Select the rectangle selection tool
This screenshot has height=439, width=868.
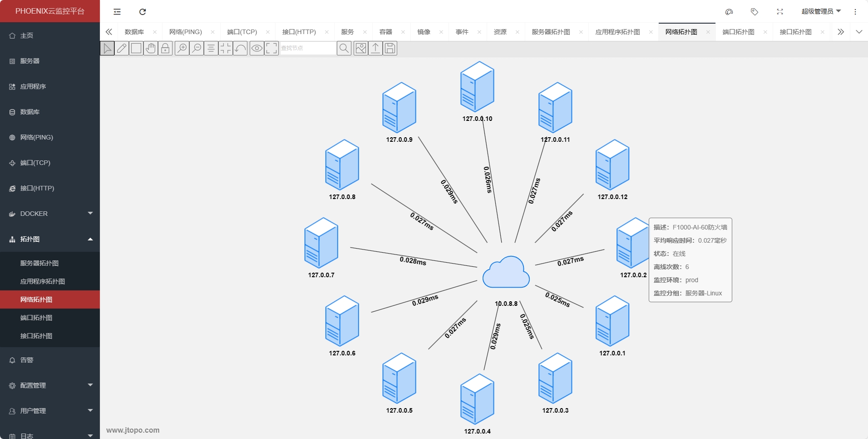tap(136, 48)
